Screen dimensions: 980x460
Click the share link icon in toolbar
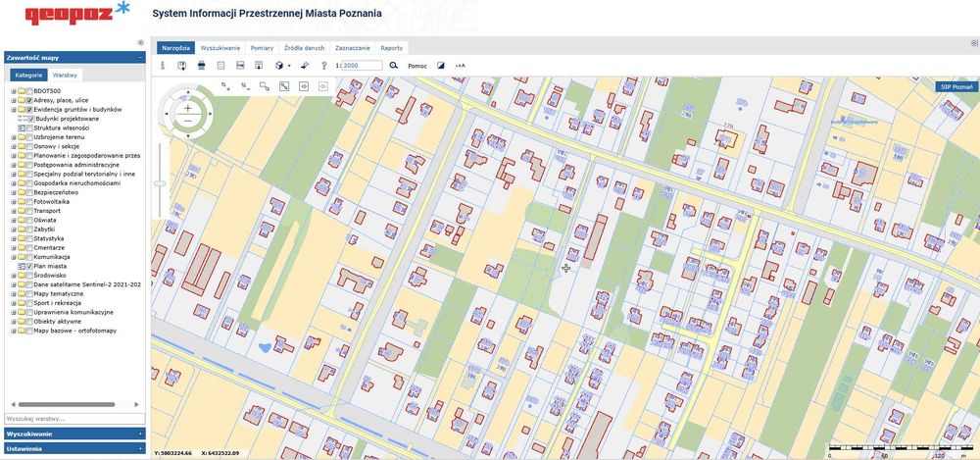pos(305,65)
